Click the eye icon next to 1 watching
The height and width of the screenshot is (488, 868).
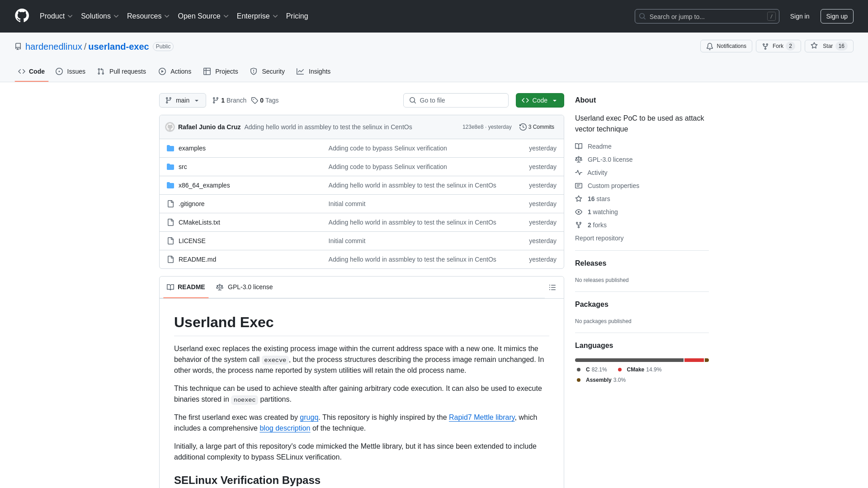[x=579, y=212]
